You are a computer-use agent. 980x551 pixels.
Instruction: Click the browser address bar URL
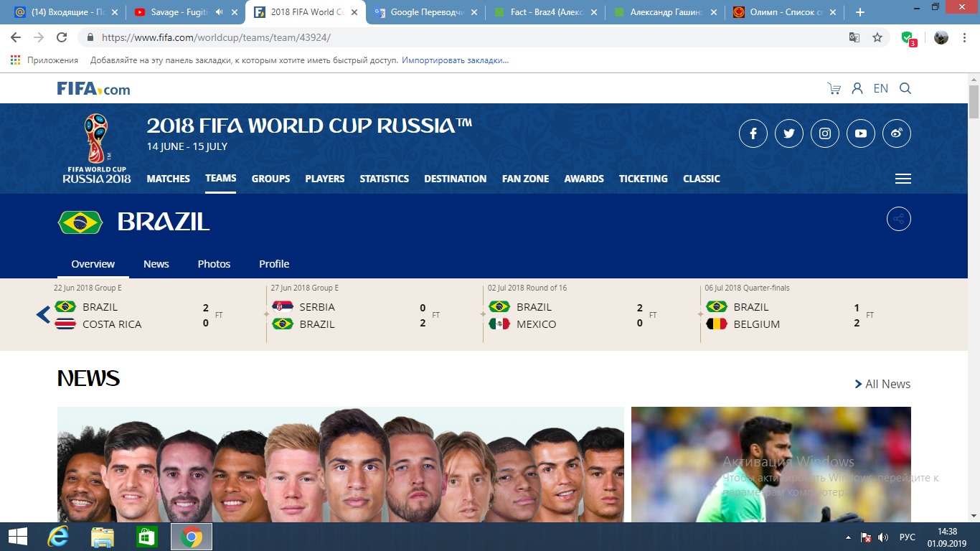[216, 37]
